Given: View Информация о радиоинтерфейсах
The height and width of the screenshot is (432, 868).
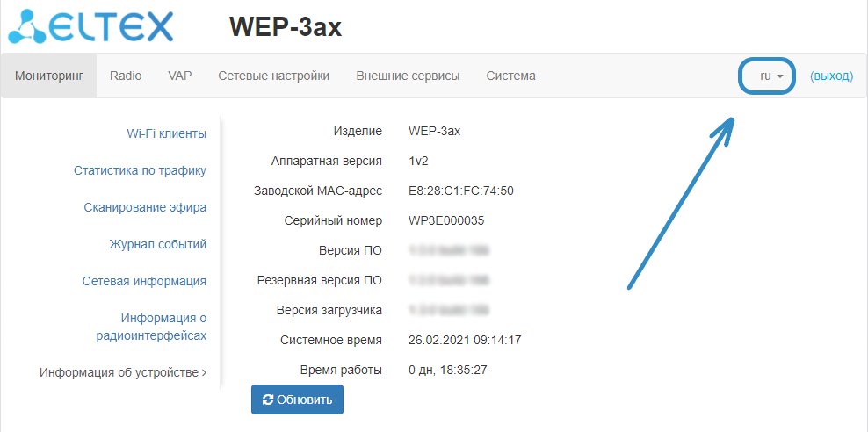Looking at the screenshot, I should [x=151, y=327].
